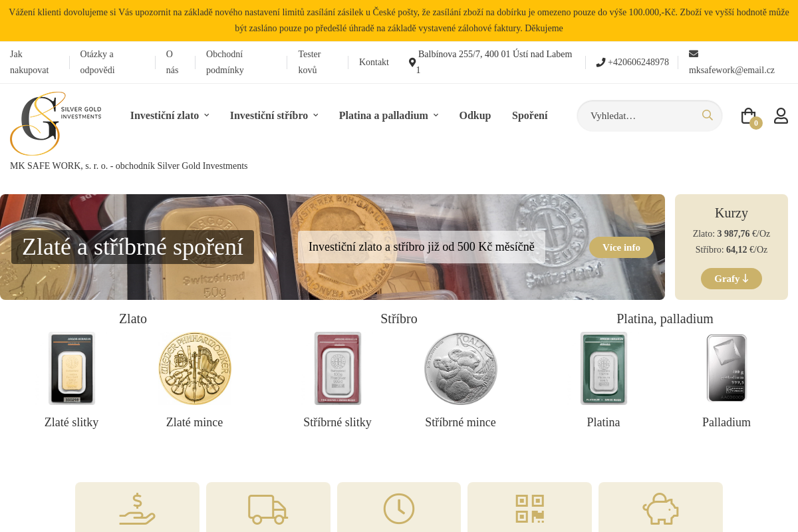Open the user account icon
This screenshot has height=532, width=798.
[x=781, y=116]
